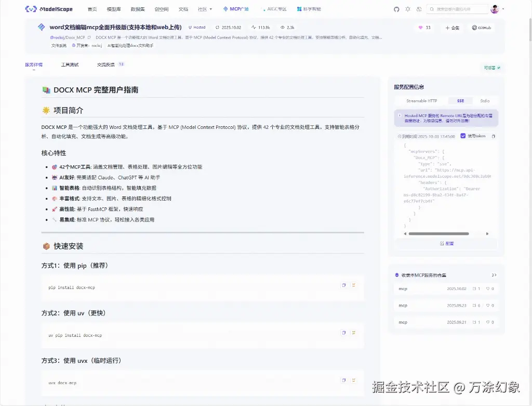
Task: Open AIGC专区 navigation item
Action: (273, 9)
